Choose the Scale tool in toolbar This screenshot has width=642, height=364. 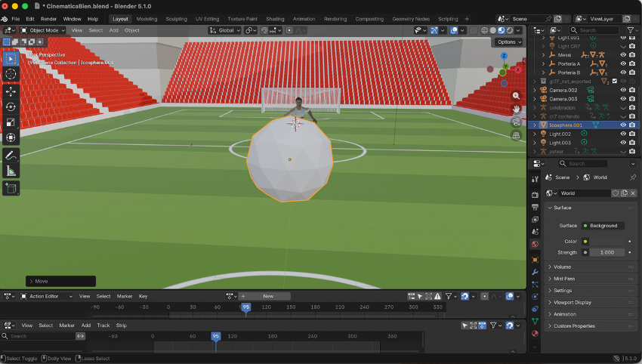[11, 122]
